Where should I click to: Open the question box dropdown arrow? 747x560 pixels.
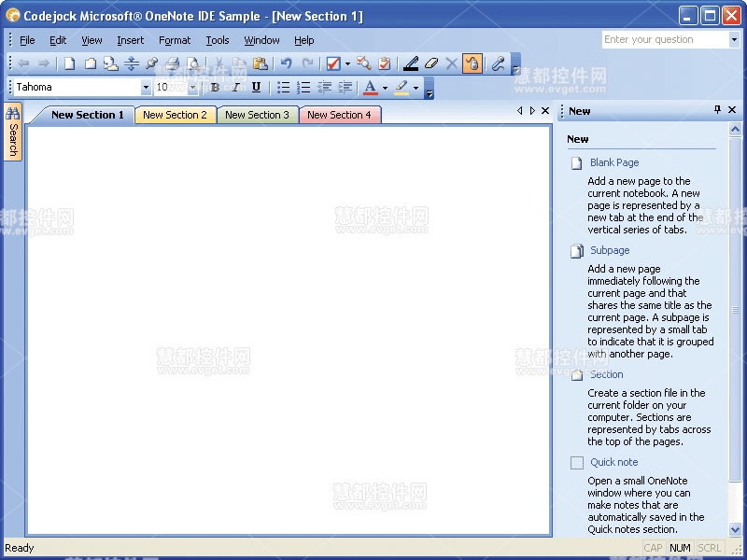[734, 39]
